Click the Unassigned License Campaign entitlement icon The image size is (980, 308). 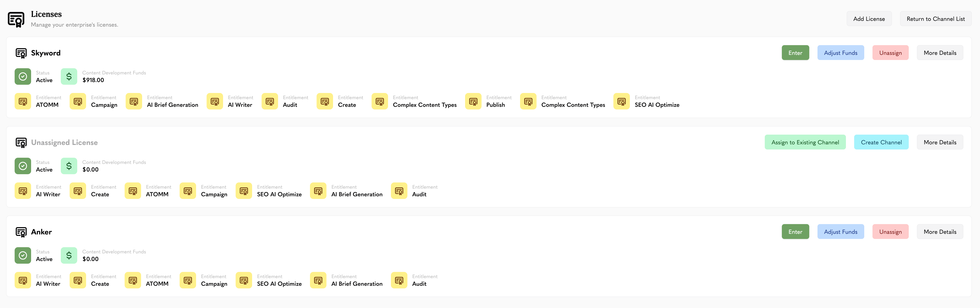click(188, 191)
